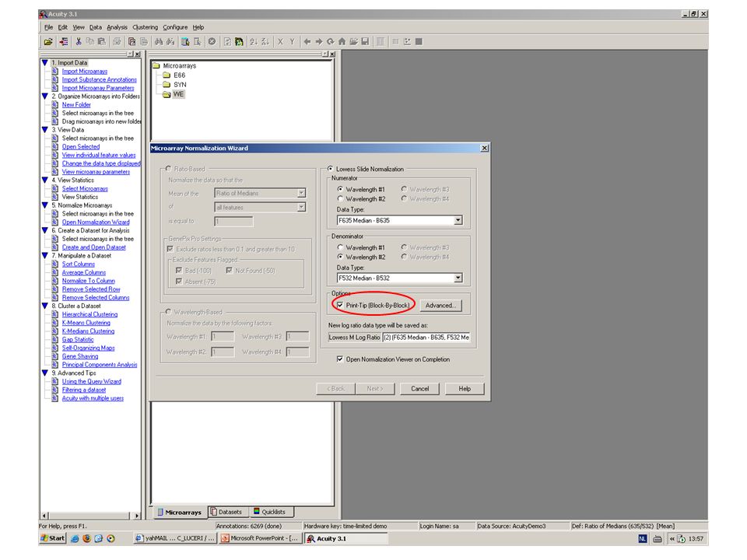Click the left panel horizontal scrollbar track
Screen dimensions: 747x560
tap(89, 515)
